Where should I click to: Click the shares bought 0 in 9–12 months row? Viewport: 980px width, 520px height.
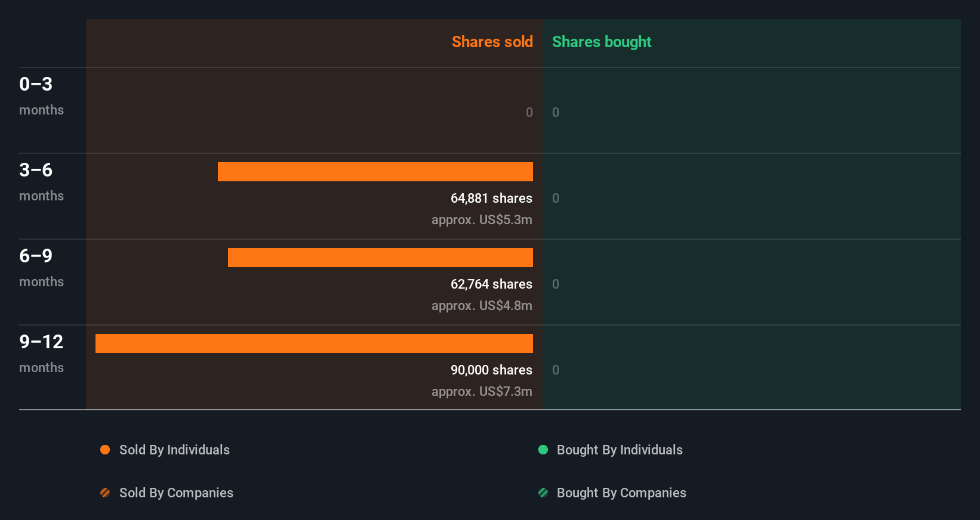click(x=556, y=370)
